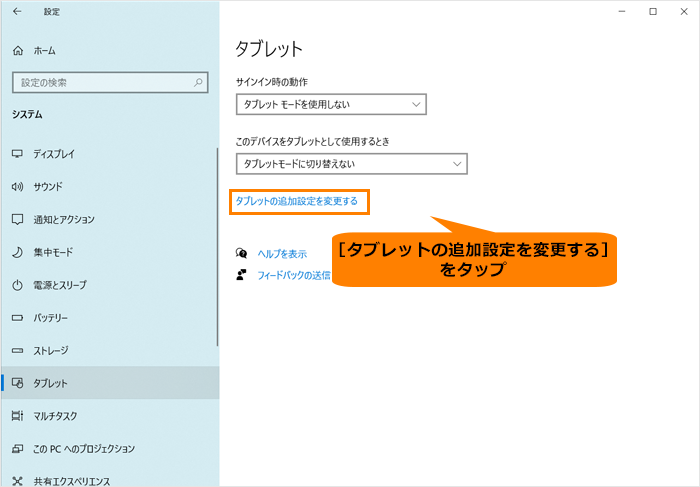Click the バッテリー battery icon
The height and width of the screenshot is (487, 700).
[x=17, y=318]
